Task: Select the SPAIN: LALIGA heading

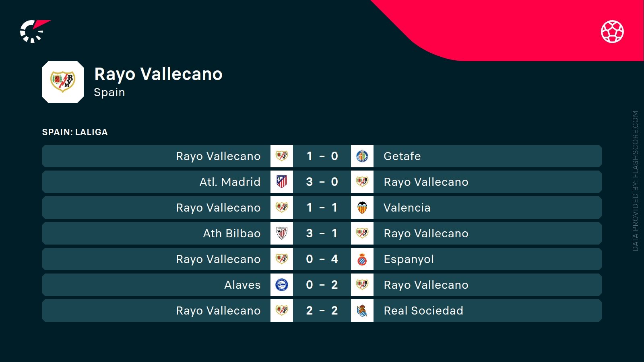Action: 75,132
